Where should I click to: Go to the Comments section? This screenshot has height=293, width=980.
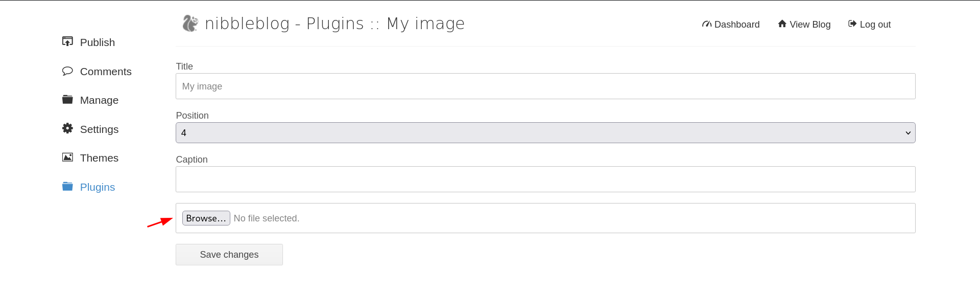106,72
